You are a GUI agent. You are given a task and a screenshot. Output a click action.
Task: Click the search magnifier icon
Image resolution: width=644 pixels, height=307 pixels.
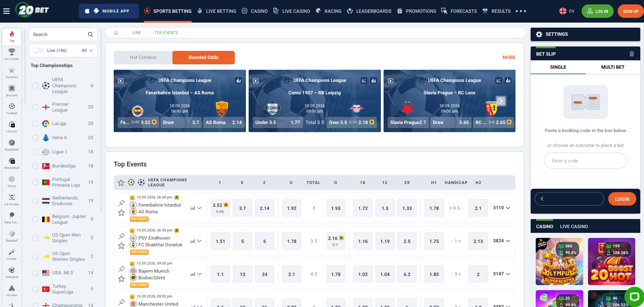tap(90, 34)
